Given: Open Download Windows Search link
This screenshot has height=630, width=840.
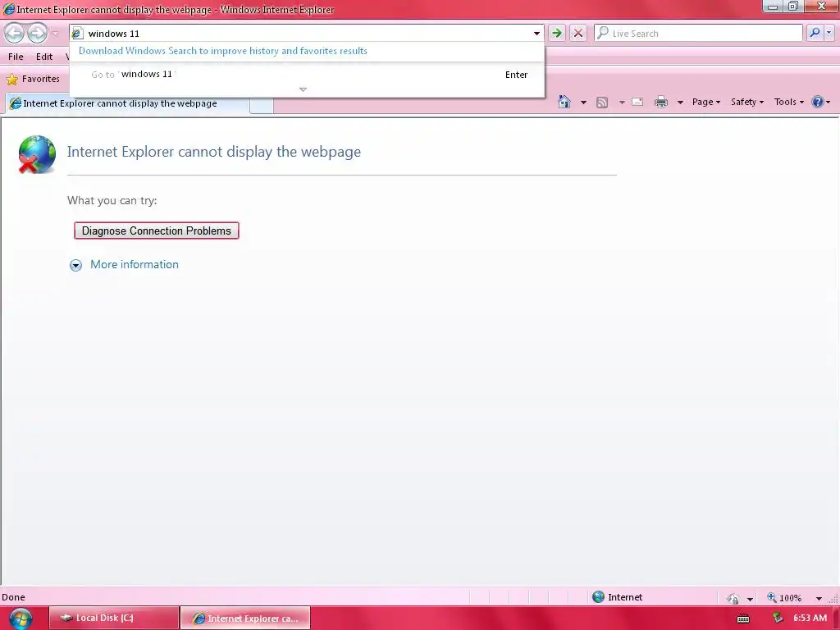Looking at the screenshot, I should (x=223, y=51).
